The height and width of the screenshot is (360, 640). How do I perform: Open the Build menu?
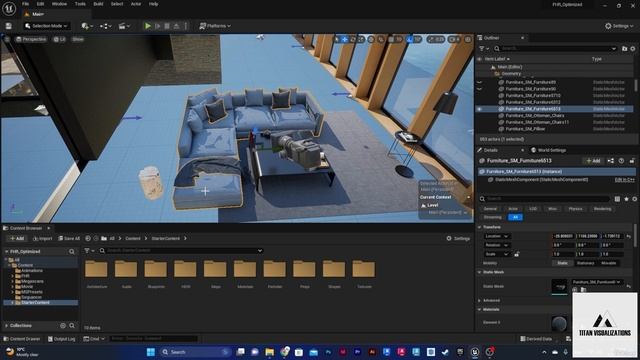[x=98, y=4]
